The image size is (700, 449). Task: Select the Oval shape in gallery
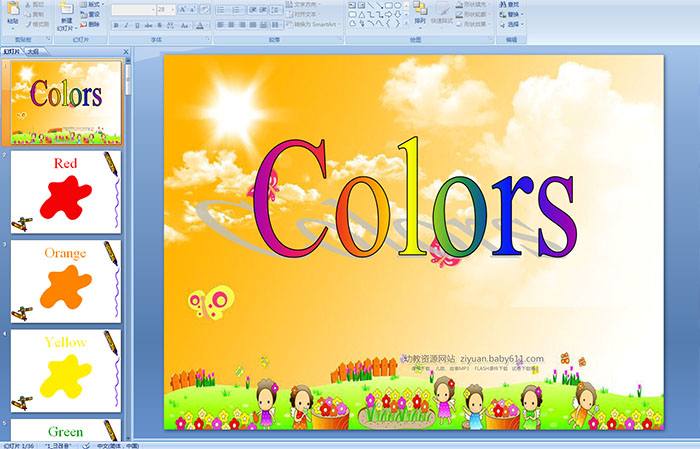397,5
